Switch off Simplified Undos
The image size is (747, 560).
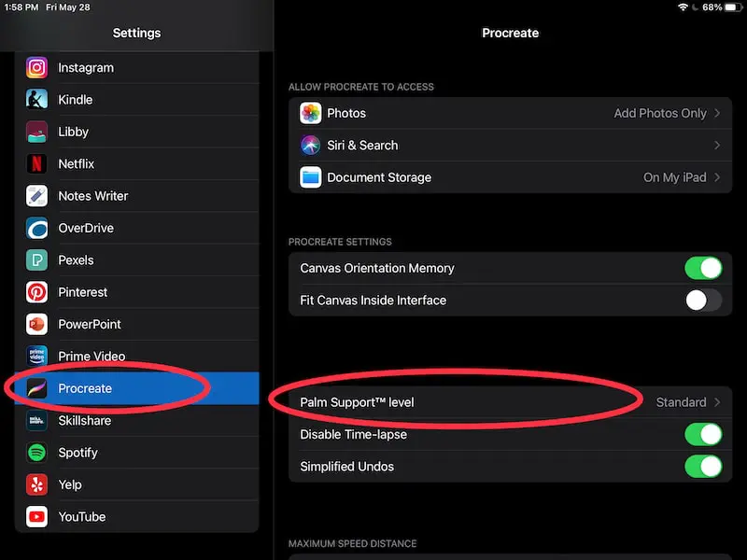(703, 467)
